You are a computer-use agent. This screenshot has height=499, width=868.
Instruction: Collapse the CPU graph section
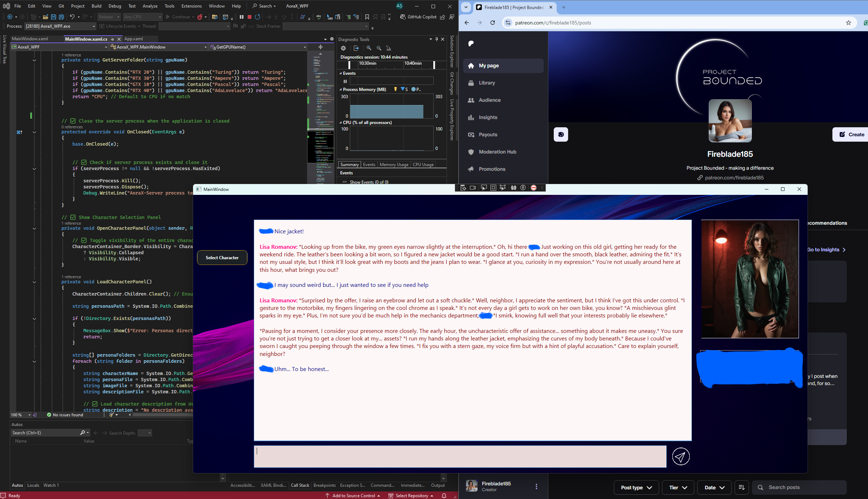[x=341, y=123]
